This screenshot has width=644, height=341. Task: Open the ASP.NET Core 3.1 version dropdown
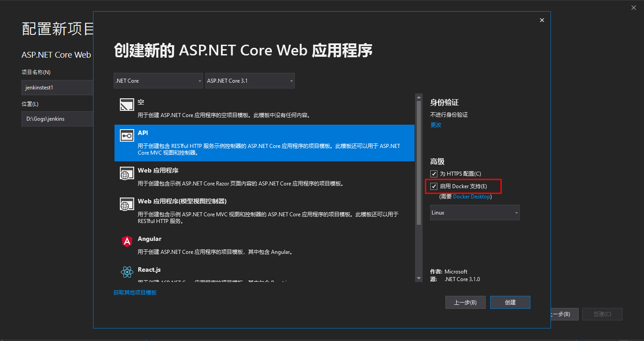[250, 81]
